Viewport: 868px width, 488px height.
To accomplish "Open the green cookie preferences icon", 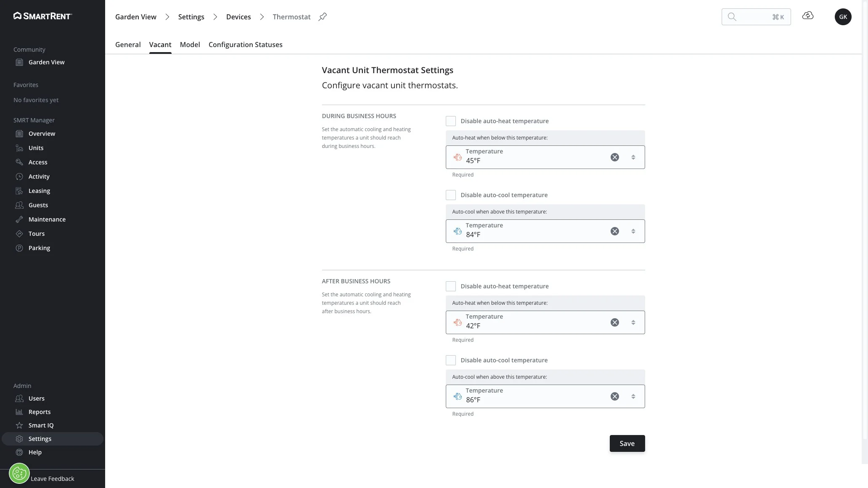I will tap(19, 474).
